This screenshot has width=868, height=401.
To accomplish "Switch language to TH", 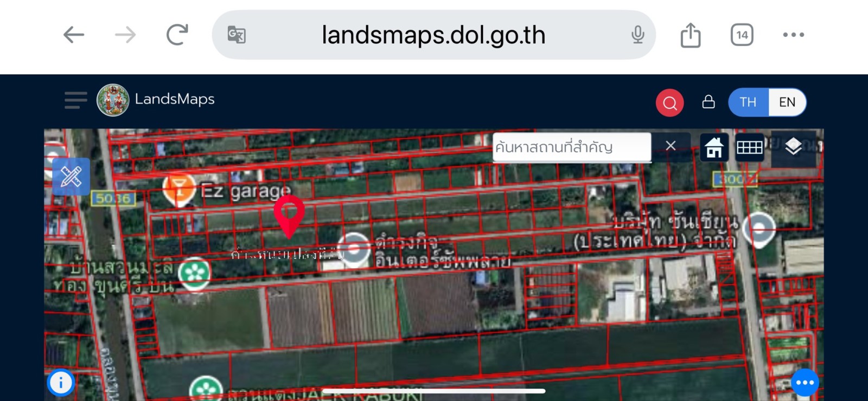I will [748, 102].
